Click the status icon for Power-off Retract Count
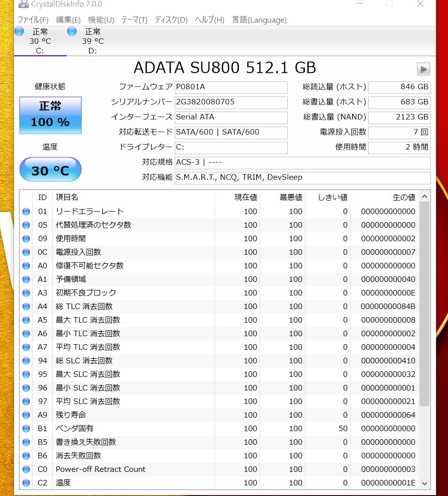Image resolution: width=448 pixels, height=496 pixels. pyautogui.click(x=26, y=469)
